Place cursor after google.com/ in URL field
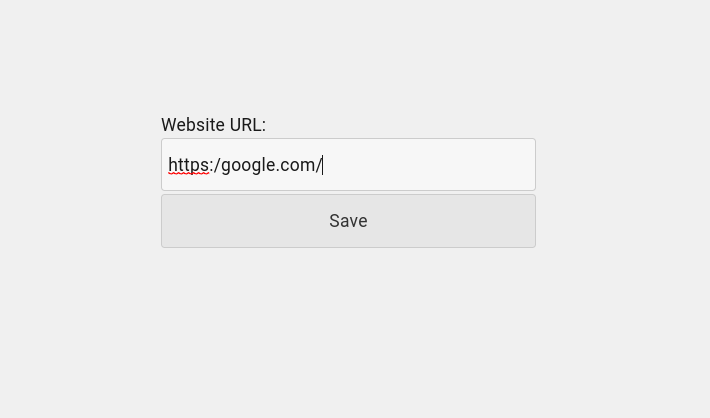This screenshot has width=710, height=418. 322,165
